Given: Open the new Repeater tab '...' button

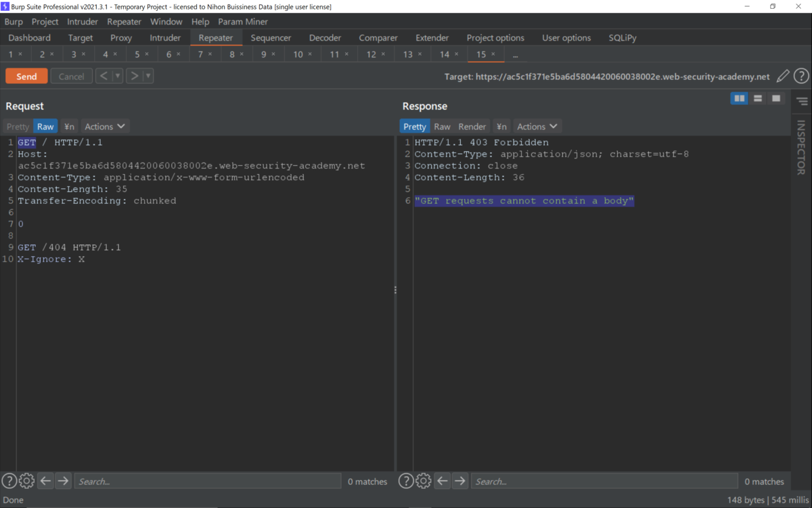Looking at the screenshot, I should click(516, 54).
